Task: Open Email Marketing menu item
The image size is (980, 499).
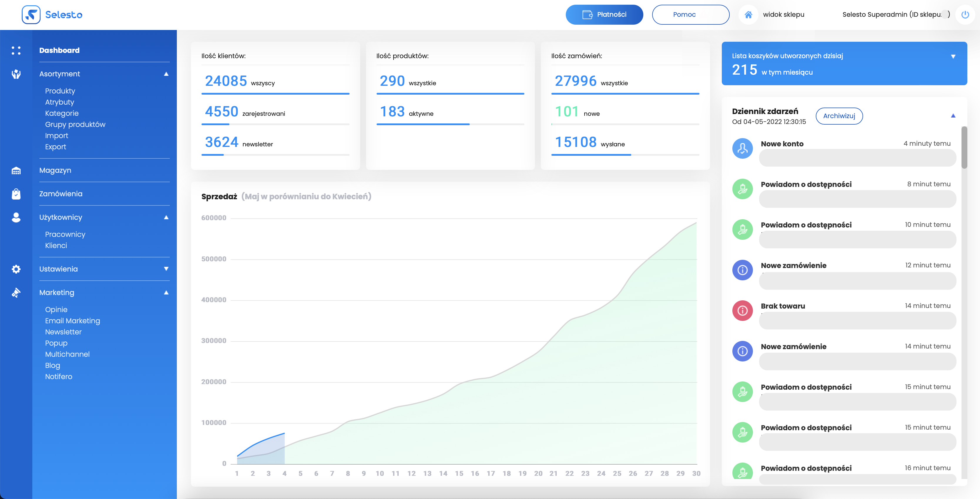Action: (72, 321)
